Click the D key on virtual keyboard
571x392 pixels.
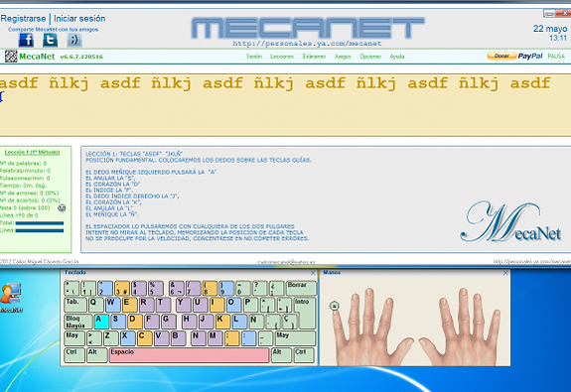coord(135,322)
